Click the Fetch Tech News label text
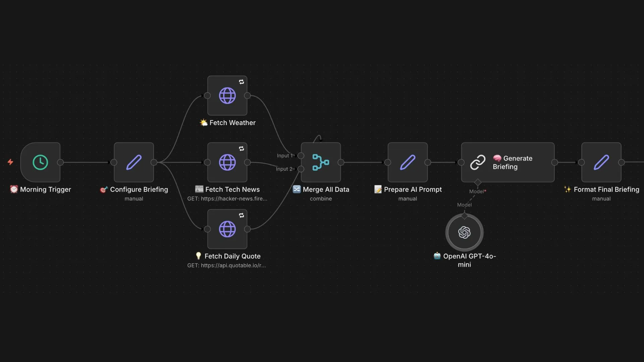 (x=232, y=189)
